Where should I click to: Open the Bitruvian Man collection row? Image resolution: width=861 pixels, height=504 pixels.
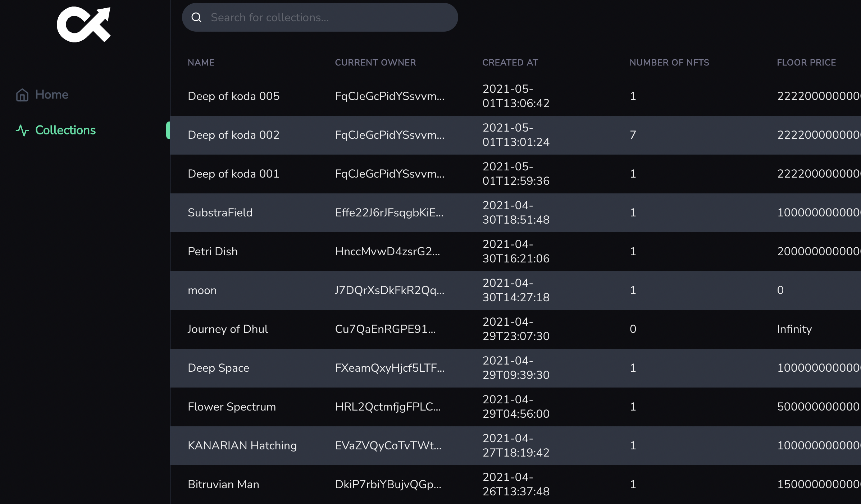tap(223, 484)
